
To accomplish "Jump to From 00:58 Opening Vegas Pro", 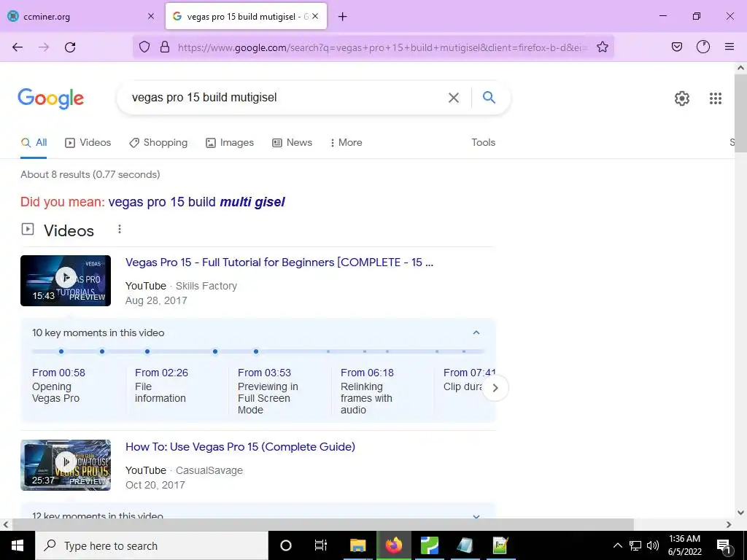I will pos(58,385).
